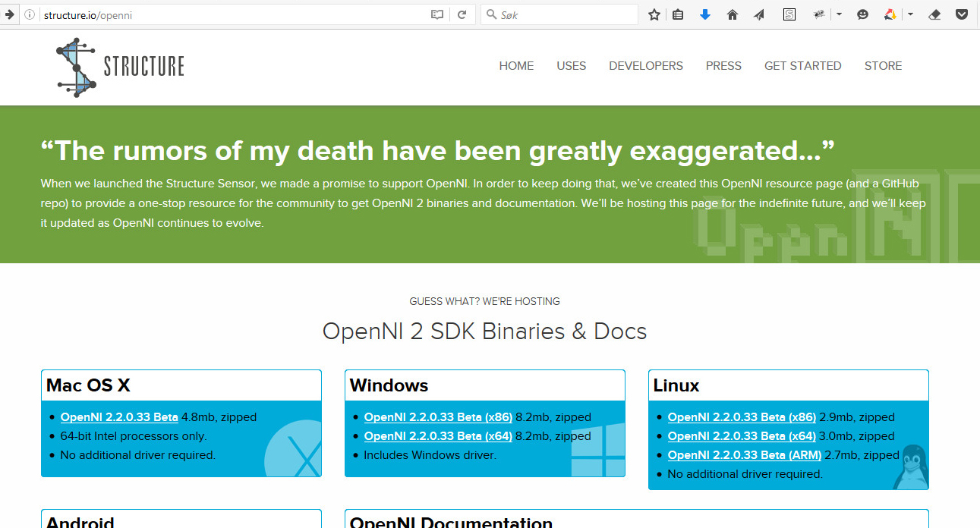Click the scribble extension icon
This screenshot has height=528, width=980.
click(x=820, y=14)
